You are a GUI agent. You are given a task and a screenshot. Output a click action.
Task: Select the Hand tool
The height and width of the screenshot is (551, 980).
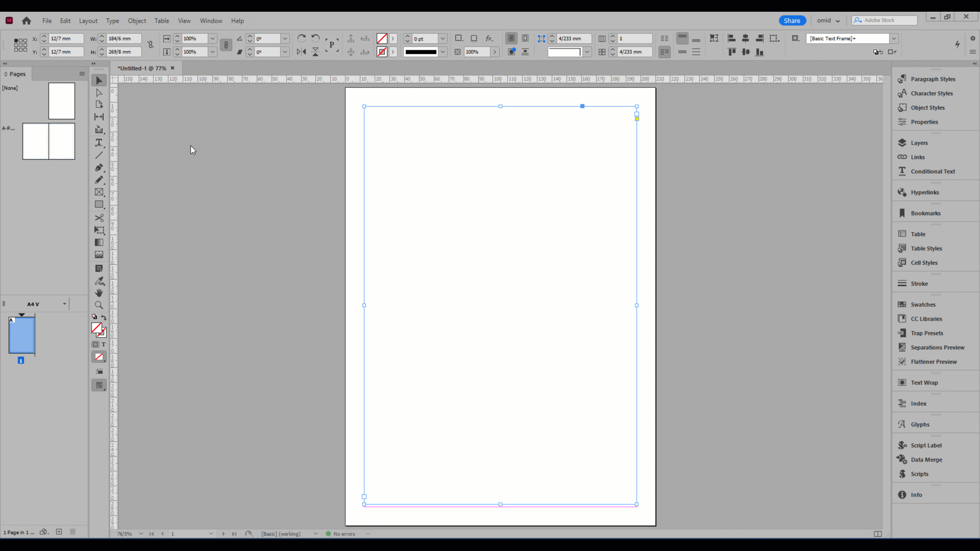[99, 293]
